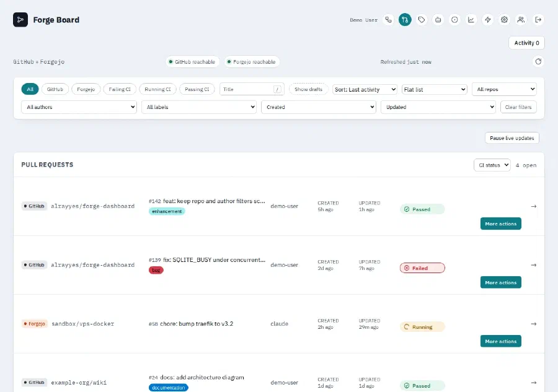The height and width of the screenshot is (392, 558).
Task: Click Passed status badge on PR #142
Action: click(x=422, y=209)
